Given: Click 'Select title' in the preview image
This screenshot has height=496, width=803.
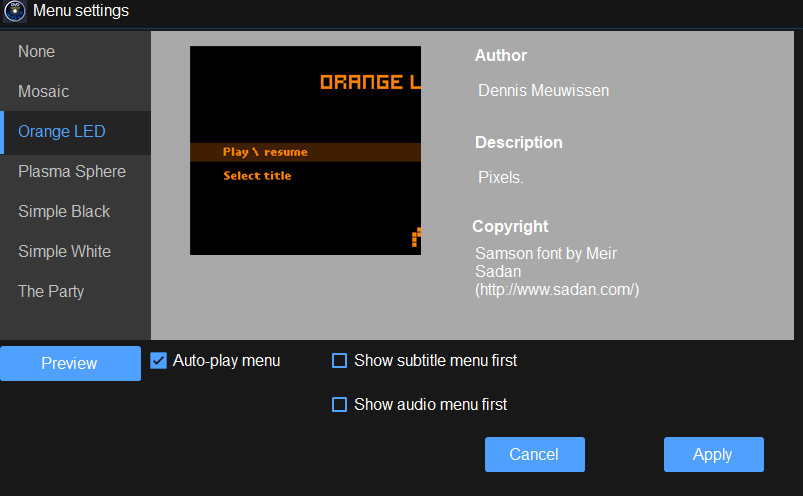Looking at the screenshot, I should (x=257, y=176).
